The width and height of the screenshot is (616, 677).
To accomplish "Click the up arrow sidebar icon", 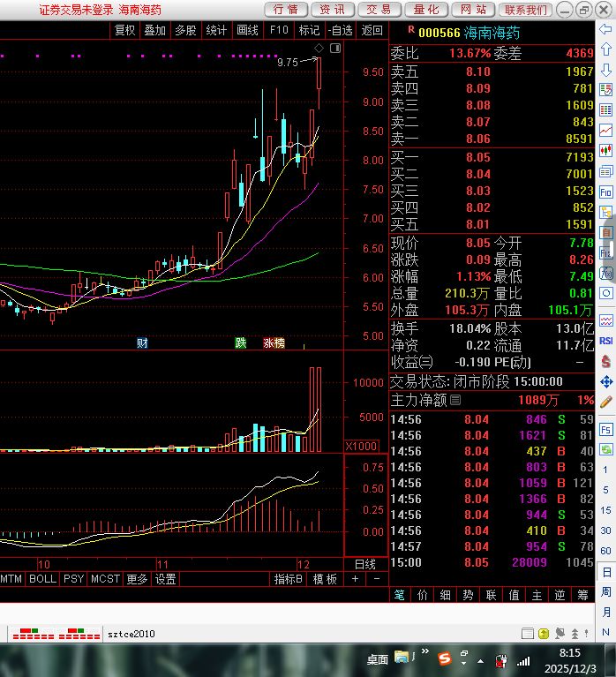I will click(605, 49).
